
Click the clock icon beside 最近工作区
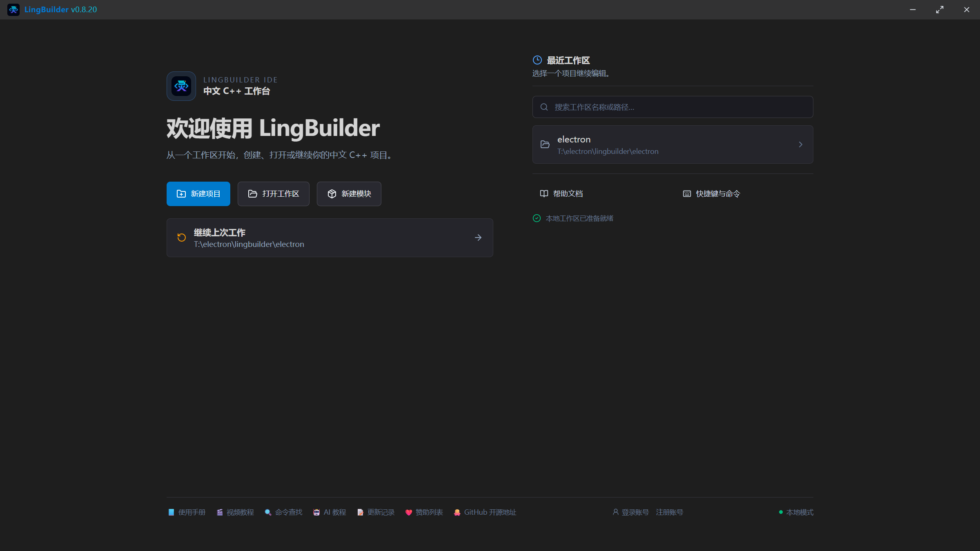537,60
